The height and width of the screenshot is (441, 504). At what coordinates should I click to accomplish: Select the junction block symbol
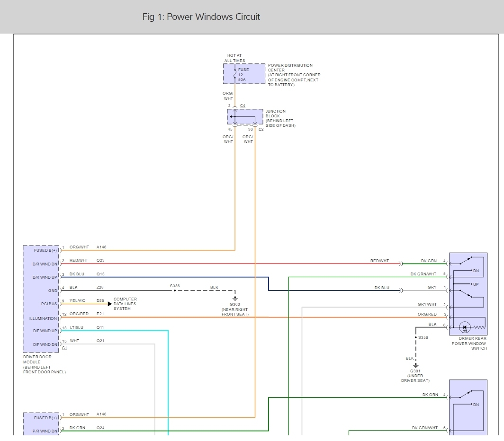(x=245, y=117)
